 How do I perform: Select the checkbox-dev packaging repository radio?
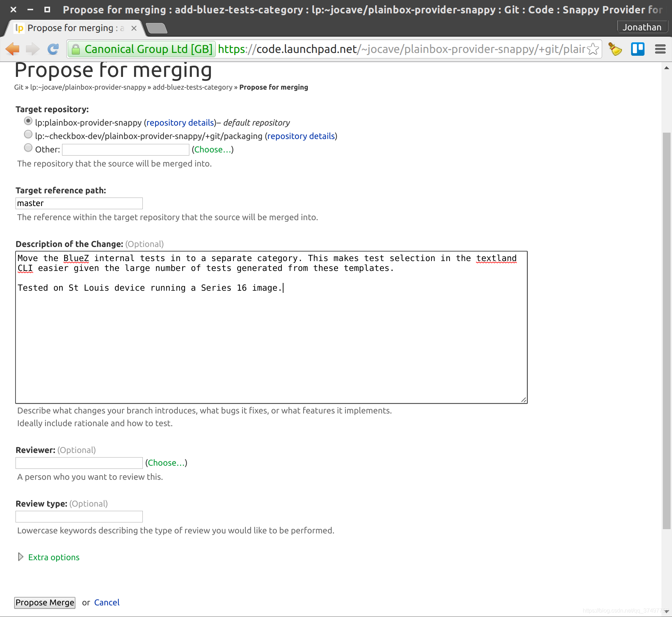tap(28, 134)
